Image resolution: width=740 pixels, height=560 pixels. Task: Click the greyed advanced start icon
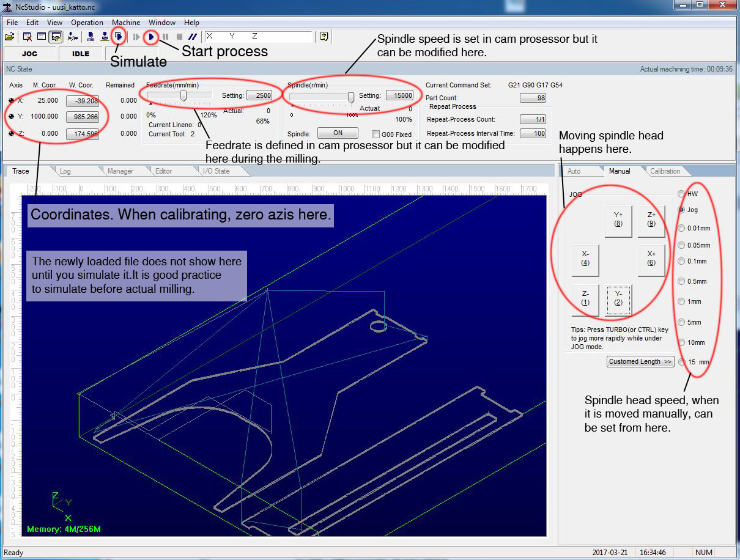[x=136, y=37]
